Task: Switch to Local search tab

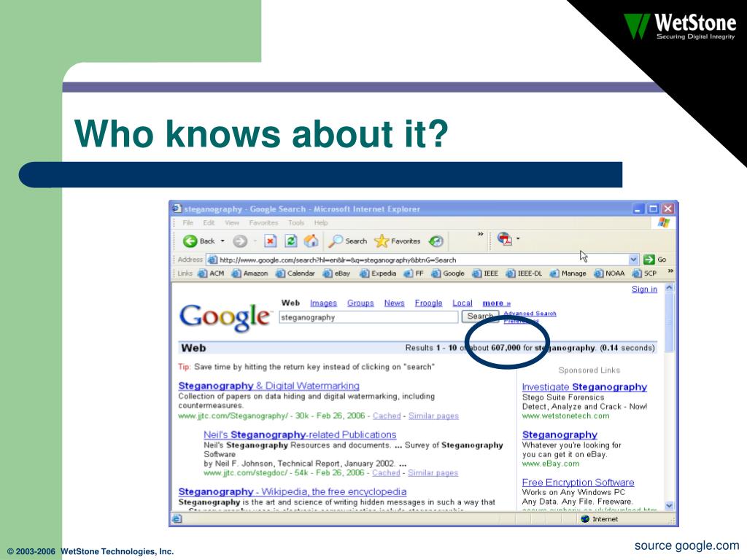Action: click(x=462, y=303)
